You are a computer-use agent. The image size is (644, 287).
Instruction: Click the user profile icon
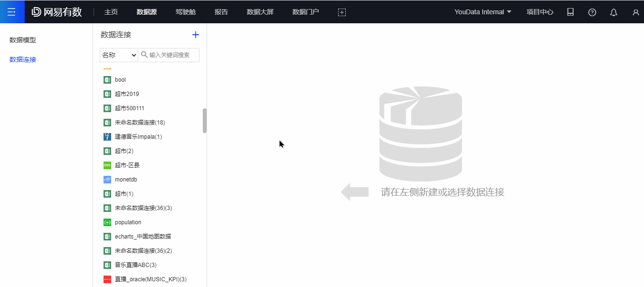635,12
